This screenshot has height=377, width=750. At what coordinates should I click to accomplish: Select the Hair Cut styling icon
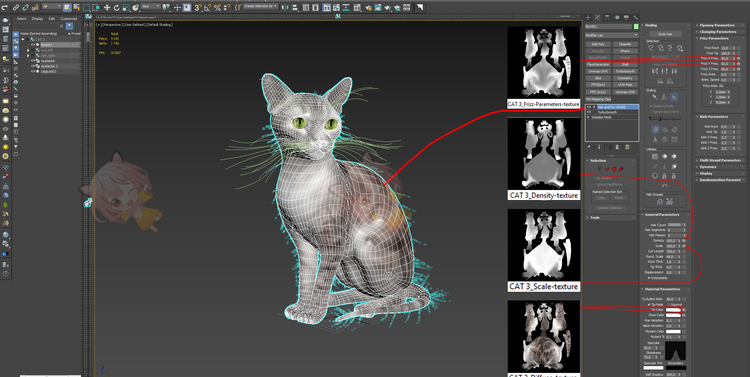click(664, 97)
